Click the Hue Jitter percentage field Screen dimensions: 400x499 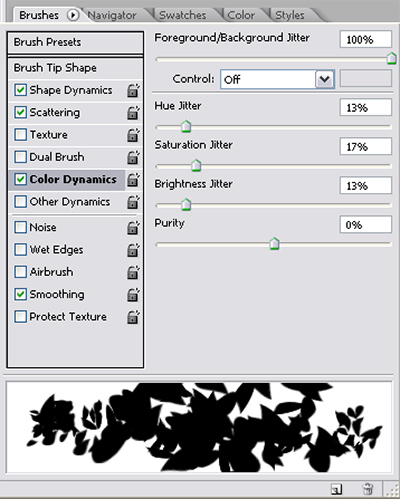tap(365, 108)
